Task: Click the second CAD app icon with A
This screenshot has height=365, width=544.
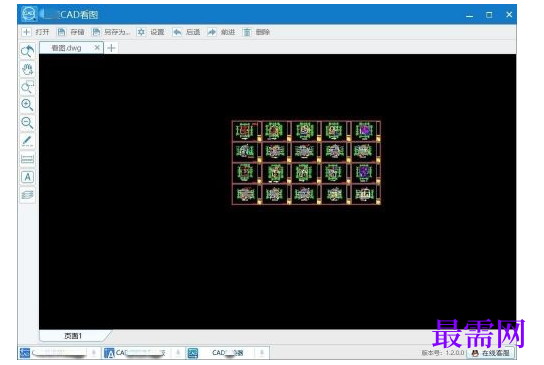Action: 109,353
